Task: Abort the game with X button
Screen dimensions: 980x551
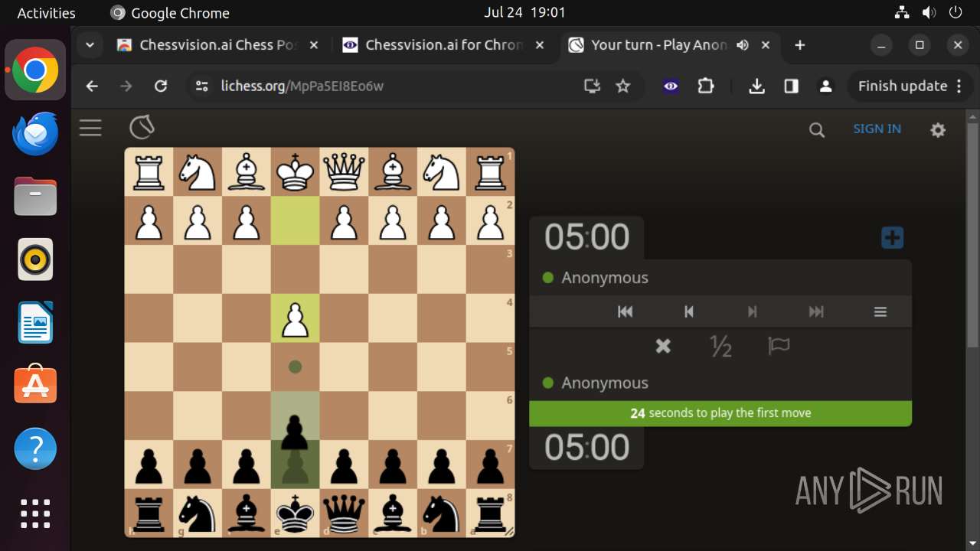Action: coord(663,347)
